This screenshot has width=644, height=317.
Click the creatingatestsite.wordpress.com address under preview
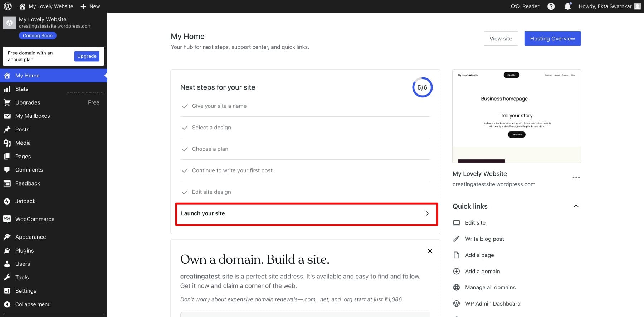(x=494, y=184)
